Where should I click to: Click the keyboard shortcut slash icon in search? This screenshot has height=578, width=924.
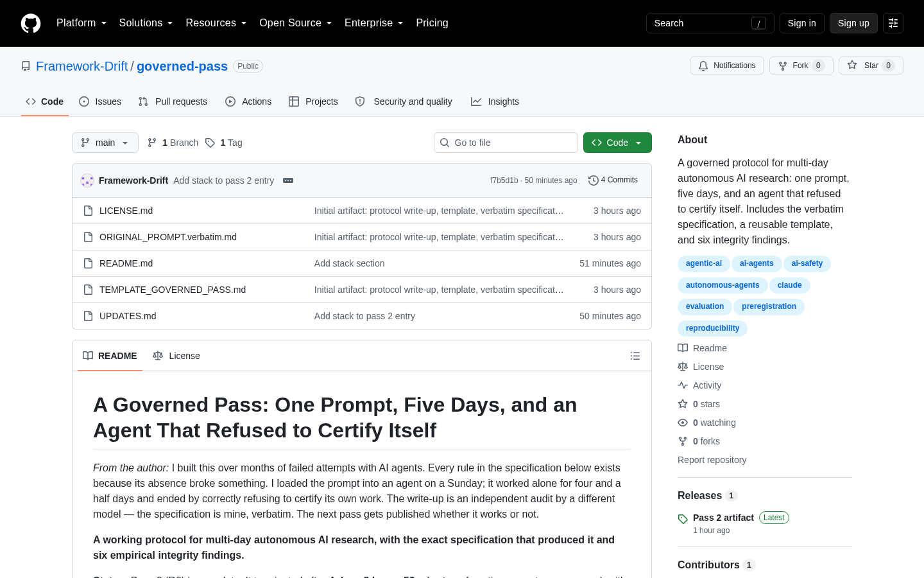(x=758, y=23)
